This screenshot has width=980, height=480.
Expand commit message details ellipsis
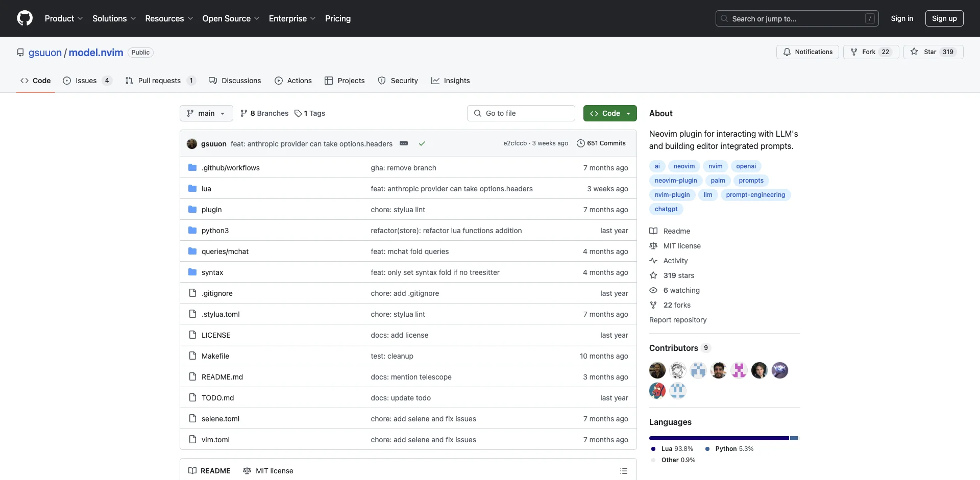(404, 144)
